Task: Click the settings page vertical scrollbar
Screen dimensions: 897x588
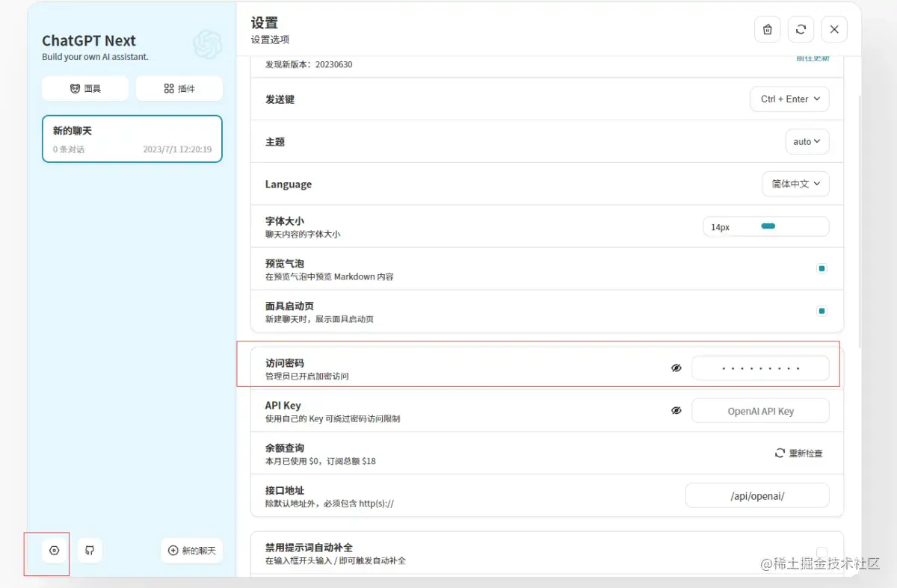Action: [859, 221]
